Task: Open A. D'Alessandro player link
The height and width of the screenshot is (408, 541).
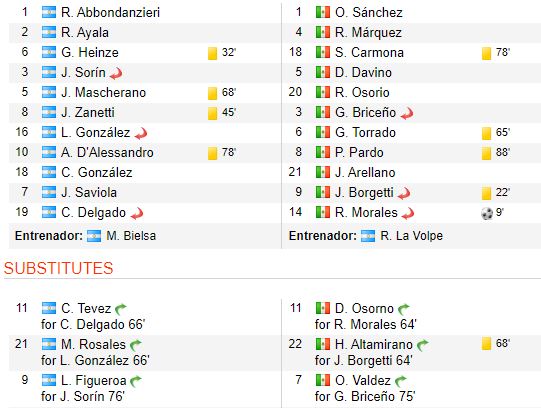Action: (107, 152)
